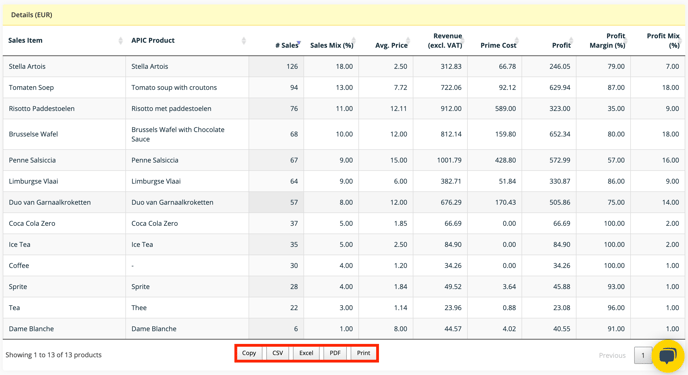
Task: Export the table to Excel
Action: [306, 353]
